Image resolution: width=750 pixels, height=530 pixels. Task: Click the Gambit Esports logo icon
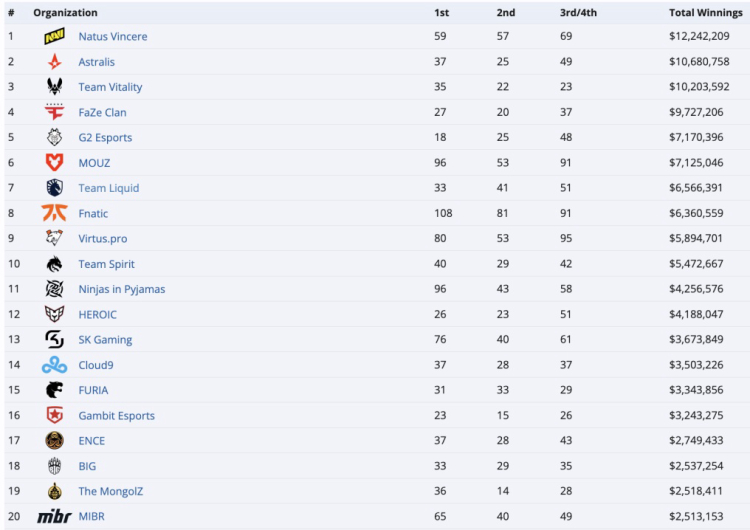[54, 415]
